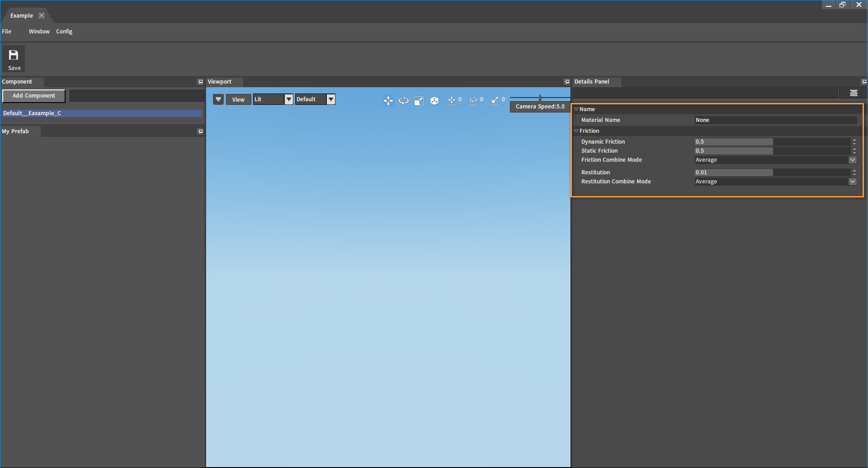Screen dimensions: 868x468
Task: Open Details Panel view options icon
Action: click(x=854, y=93)
